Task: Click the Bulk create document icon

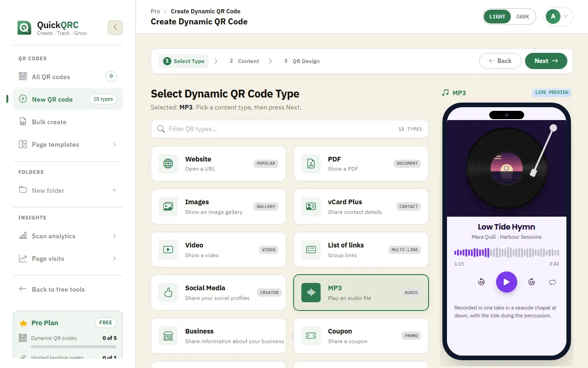Action: 23,122
